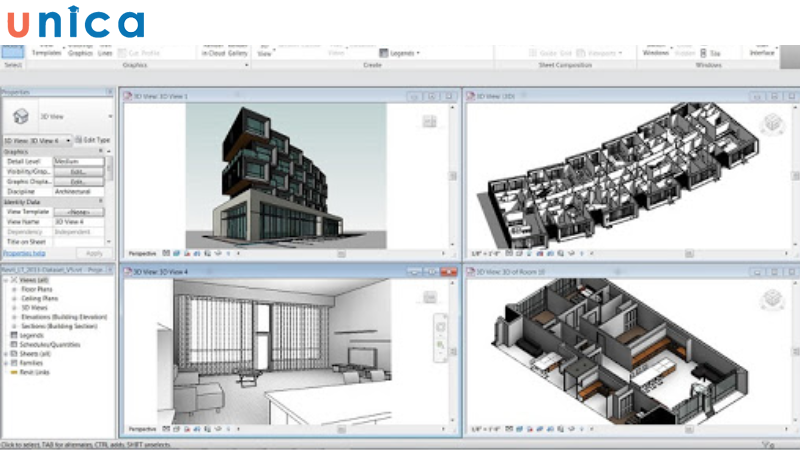Select the Revit Links icon in Project Browser
The height and width of the screenshot is (450, 800).
click(12, 372)
